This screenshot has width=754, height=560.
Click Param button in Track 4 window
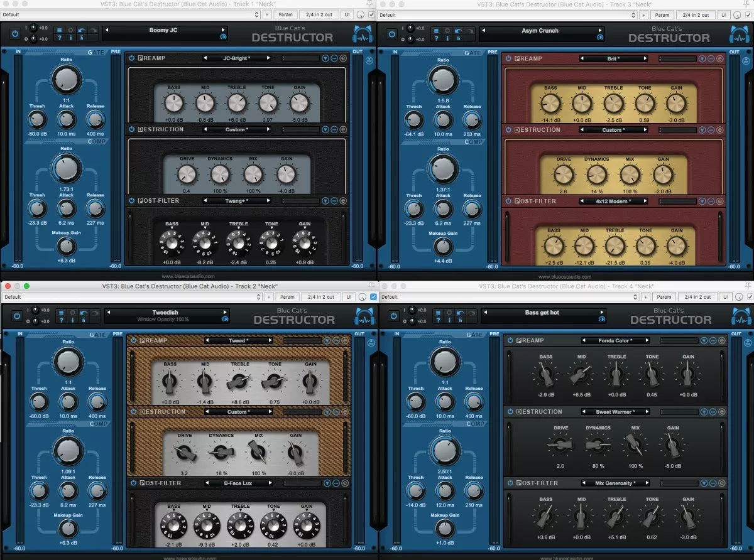pos(664,296)
